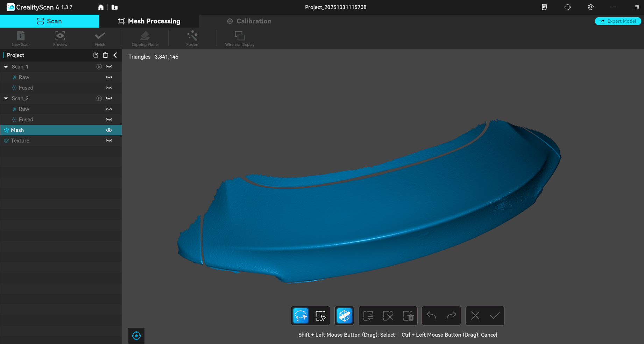Toggle the select-through mode cube icon
Viewport: 644px width, 344px height.
(x=344, y=316)
